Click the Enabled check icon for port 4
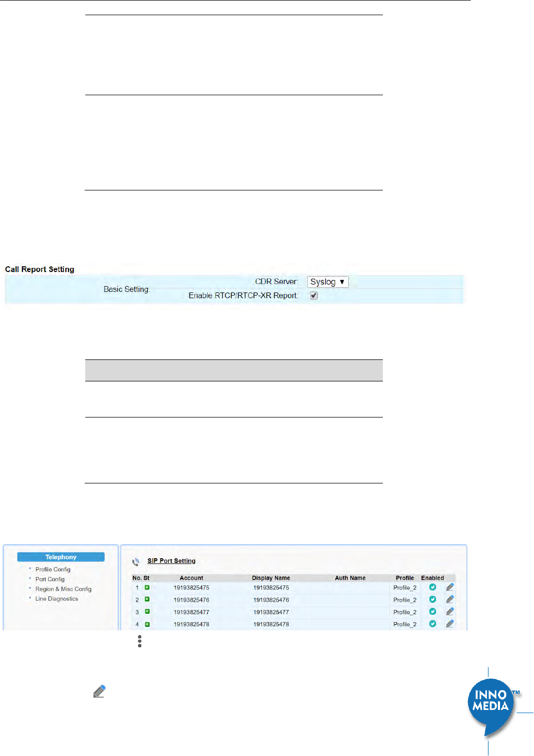Screen dimensions: 534x756 click(433, 624)
